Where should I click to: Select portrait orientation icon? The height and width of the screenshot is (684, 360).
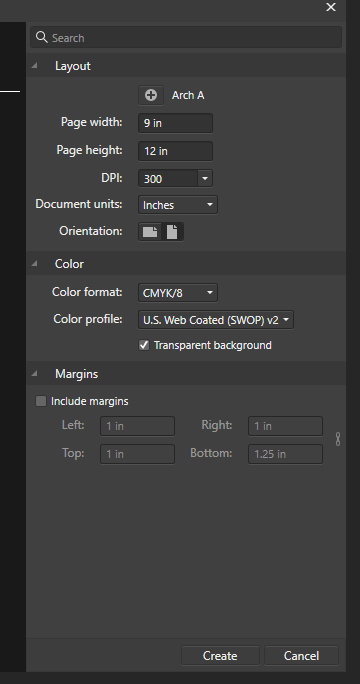172,232
